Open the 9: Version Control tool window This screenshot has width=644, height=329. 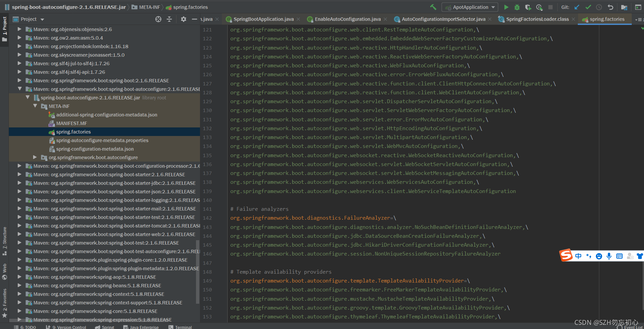point(66,327)
